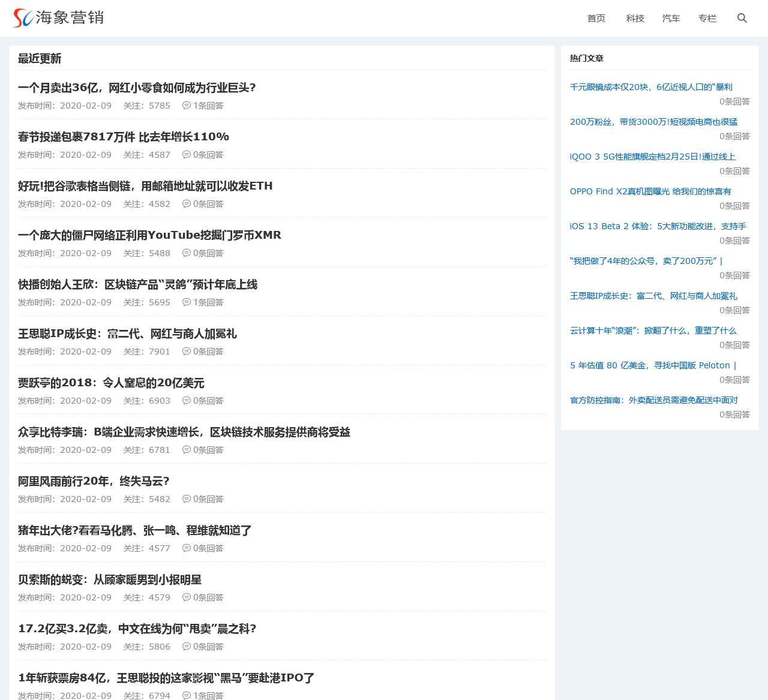Open article 17.2亿买3.2亿卖，中文在线

[x=137, y=629]
